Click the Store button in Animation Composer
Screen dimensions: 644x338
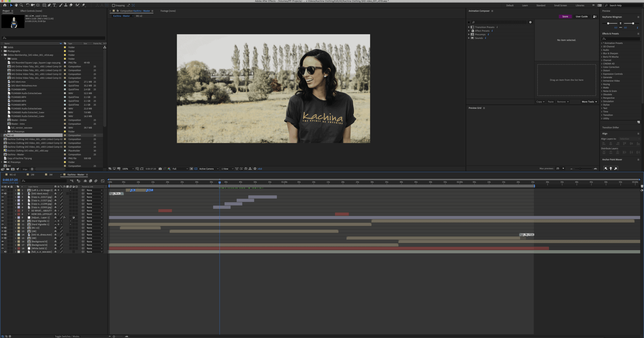565,17
